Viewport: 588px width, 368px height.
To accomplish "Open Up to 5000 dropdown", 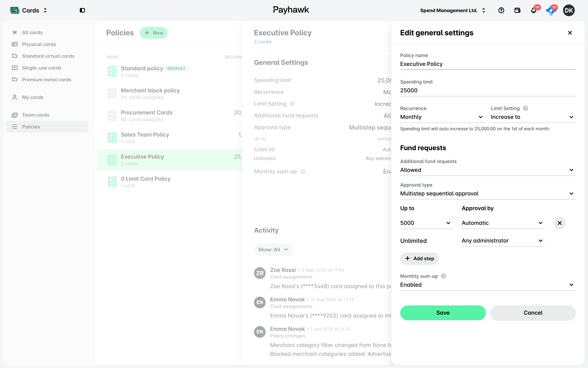I will 426,223.
